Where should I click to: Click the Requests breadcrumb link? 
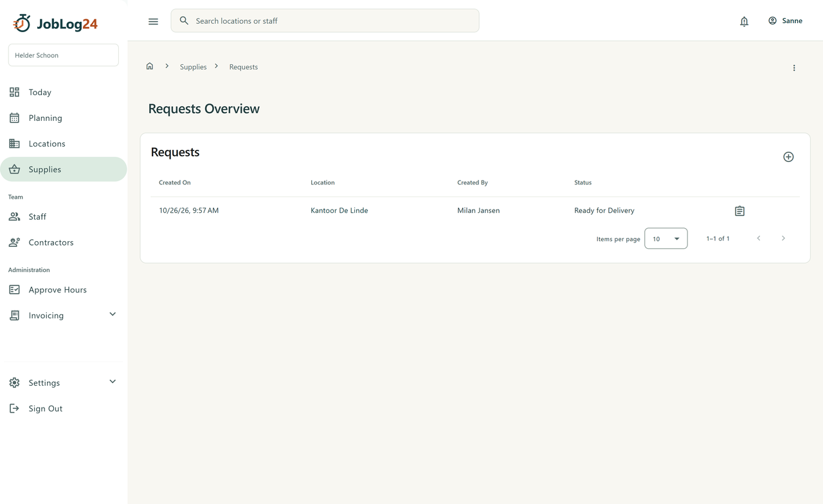(x=244, y=67)
